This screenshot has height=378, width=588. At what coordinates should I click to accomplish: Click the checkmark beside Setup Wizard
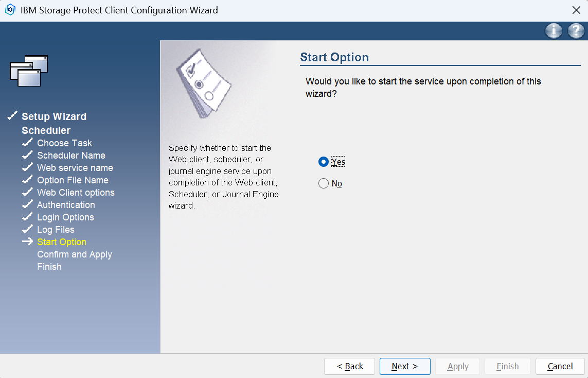(x=12, y=116)
